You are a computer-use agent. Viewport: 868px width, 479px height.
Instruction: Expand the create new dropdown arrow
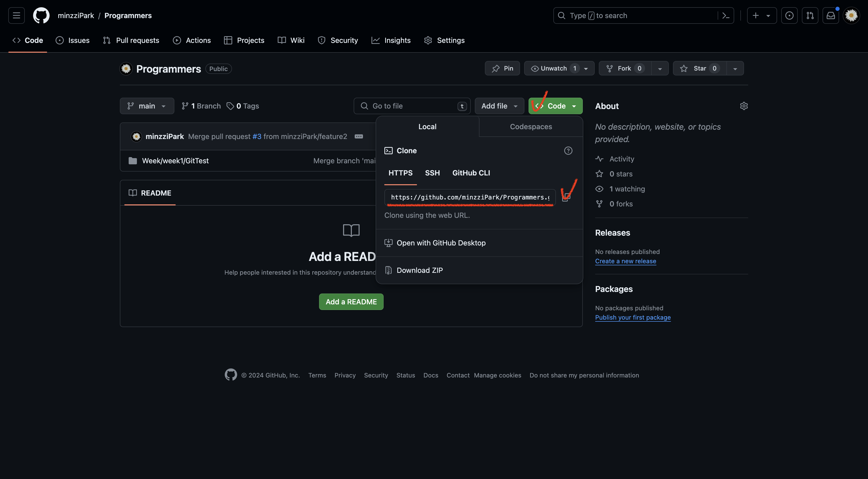768,16
